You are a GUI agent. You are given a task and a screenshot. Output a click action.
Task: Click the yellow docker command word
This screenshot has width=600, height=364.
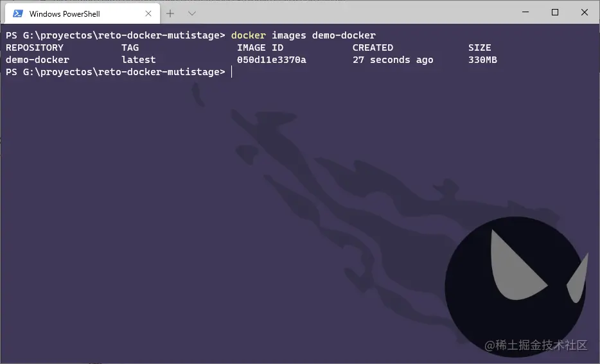pyautogui.click(x=249, y=35)
